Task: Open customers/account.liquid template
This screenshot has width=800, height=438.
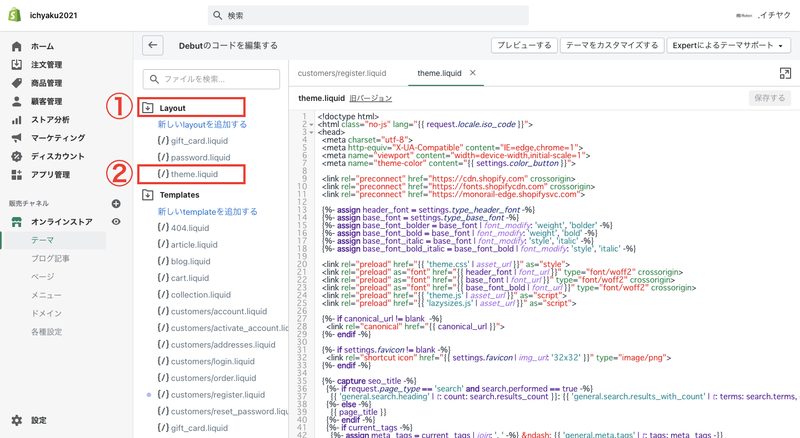Action: pos(219,311)
